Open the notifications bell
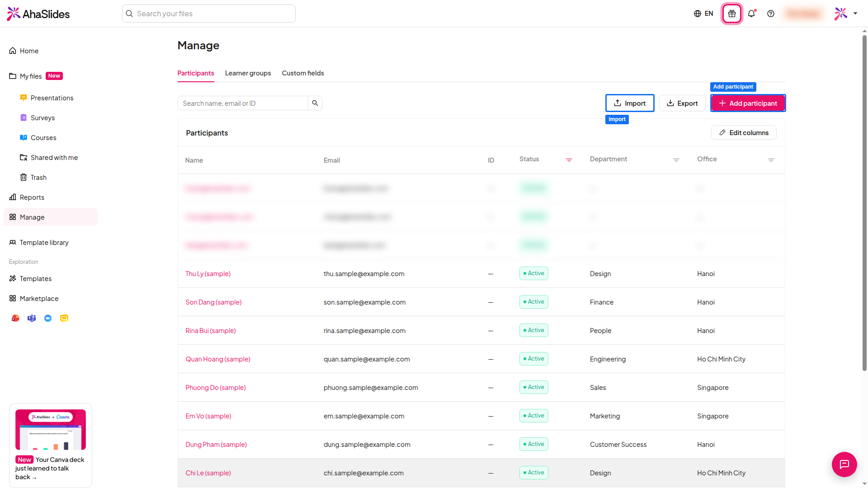Image resolution: width=868 pixels, height=488 pixels. 751,14
